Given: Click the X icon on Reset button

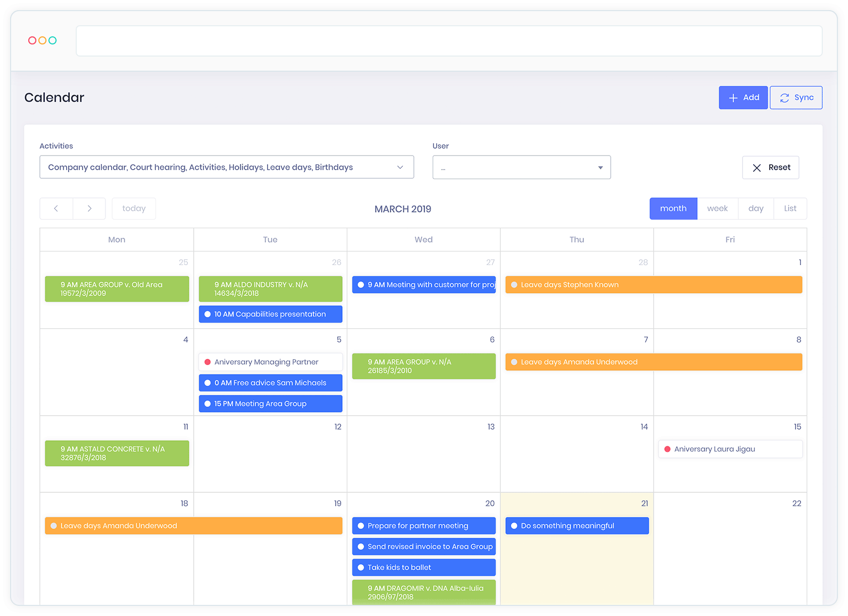Looking at the screenshot, I should [757, 168].
